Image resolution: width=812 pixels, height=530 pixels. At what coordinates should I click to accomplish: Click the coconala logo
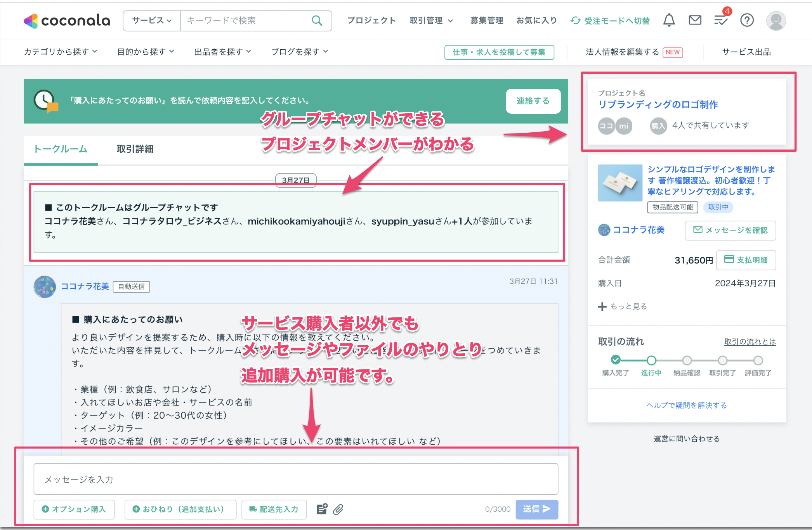pos(67,21)
